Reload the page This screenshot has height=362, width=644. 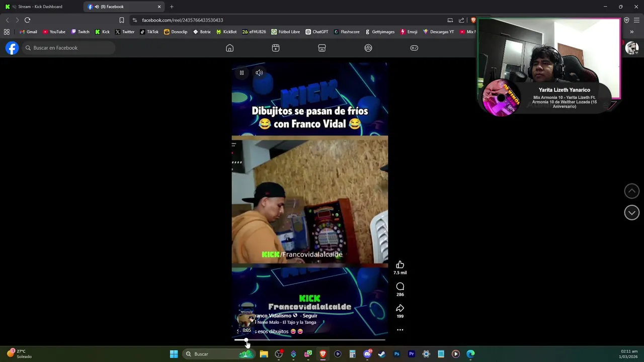click(27, 20)
